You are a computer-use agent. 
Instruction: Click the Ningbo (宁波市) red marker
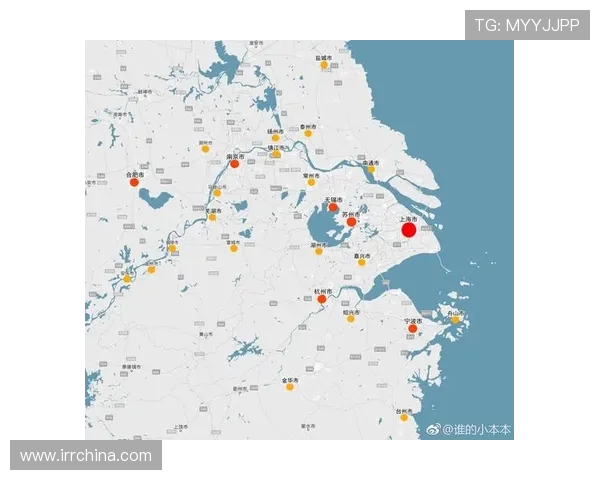(412, 328)
